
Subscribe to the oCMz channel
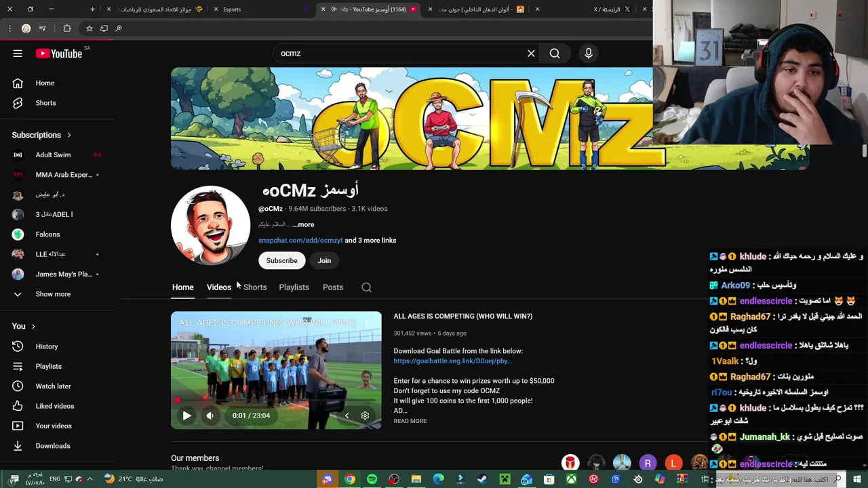point(282,261)
